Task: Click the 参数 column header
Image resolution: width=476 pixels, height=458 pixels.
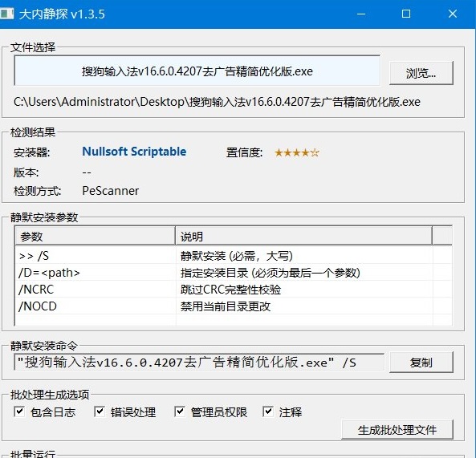Action: coord(95,236)
